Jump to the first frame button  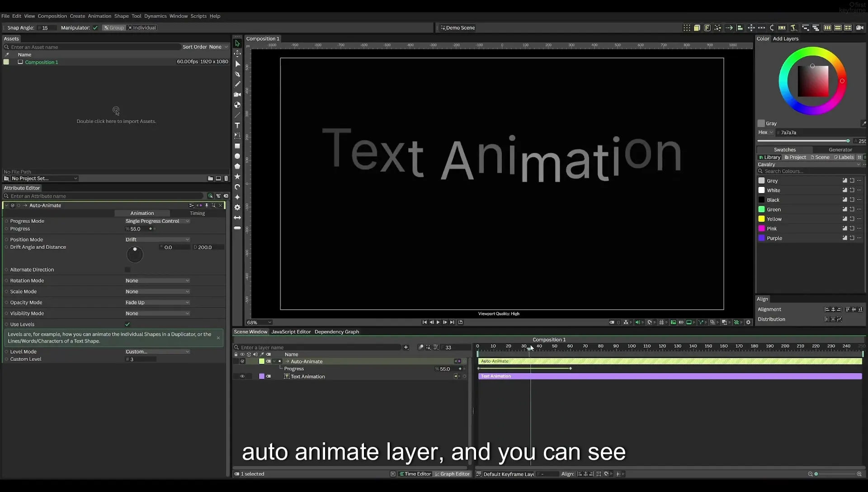pyautogui.click(x=425, y=322)
